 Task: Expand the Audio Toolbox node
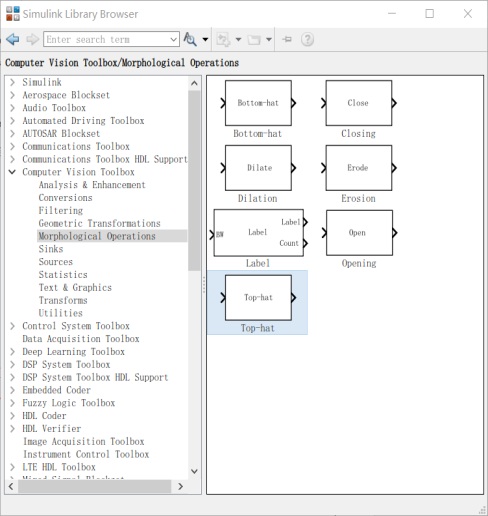click(x=12, y=108)
